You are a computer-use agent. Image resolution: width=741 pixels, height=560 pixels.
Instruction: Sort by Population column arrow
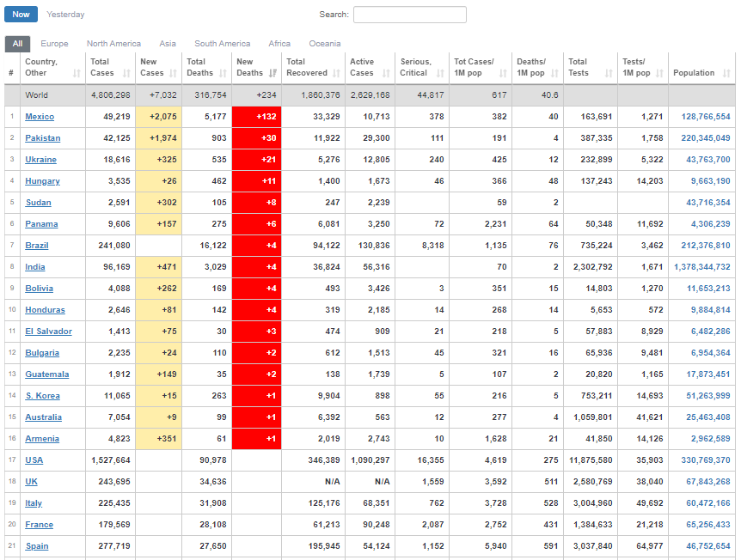click(x=727, y=73)
